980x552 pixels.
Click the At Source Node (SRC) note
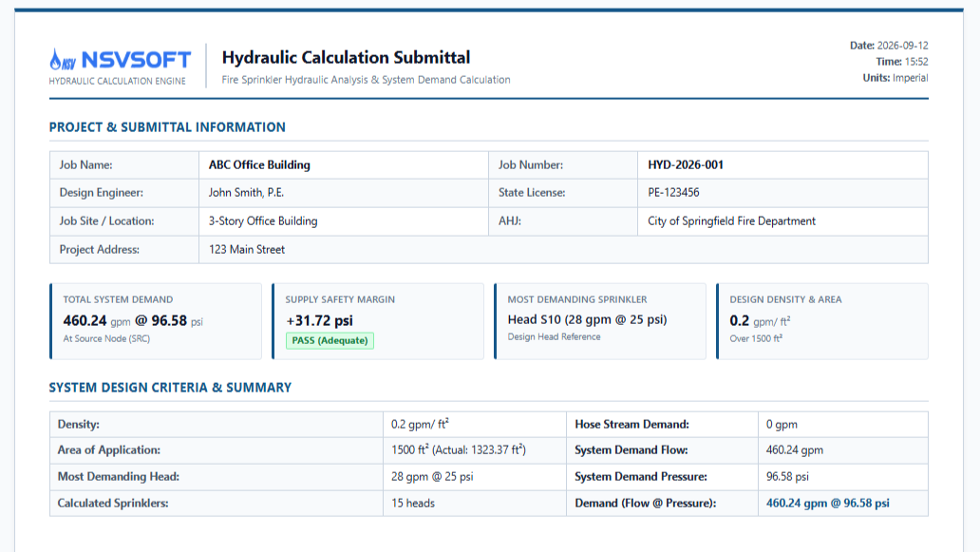pos(106,339)
